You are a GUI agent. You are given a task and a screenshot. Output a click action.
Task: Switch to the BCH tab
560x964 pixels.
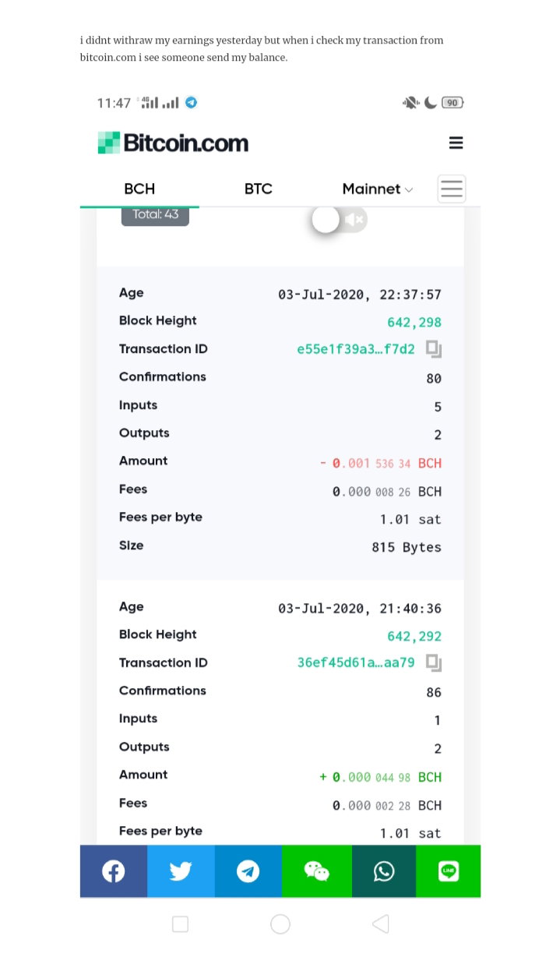(x=139, y=189)
